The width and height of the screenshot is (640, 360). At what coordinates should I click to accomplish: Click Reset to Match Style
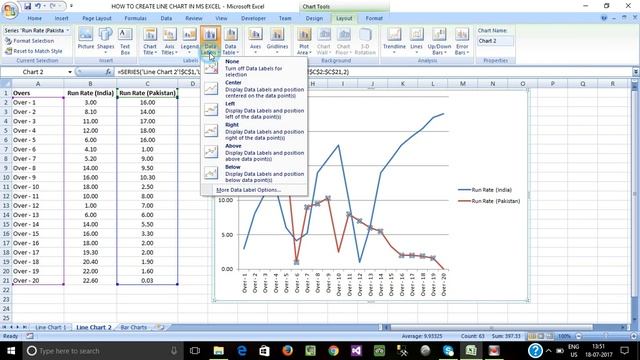coord(33,51)
